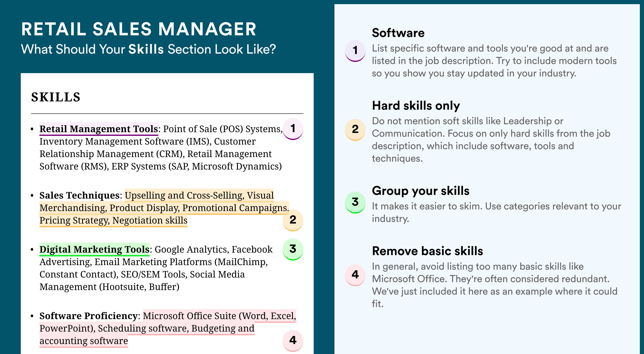Click the purple number 1 badge beside Software
The image size is (644, 354).
[355, 51]
